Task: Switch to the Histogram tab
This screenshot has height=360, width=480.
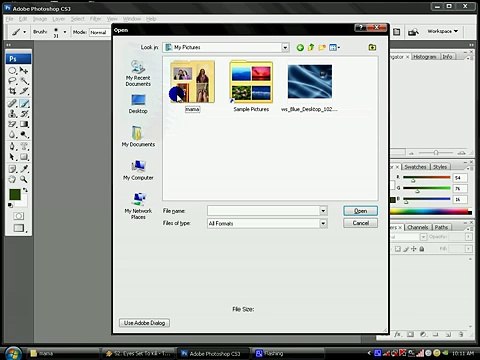Action: [x=425, y=57]
